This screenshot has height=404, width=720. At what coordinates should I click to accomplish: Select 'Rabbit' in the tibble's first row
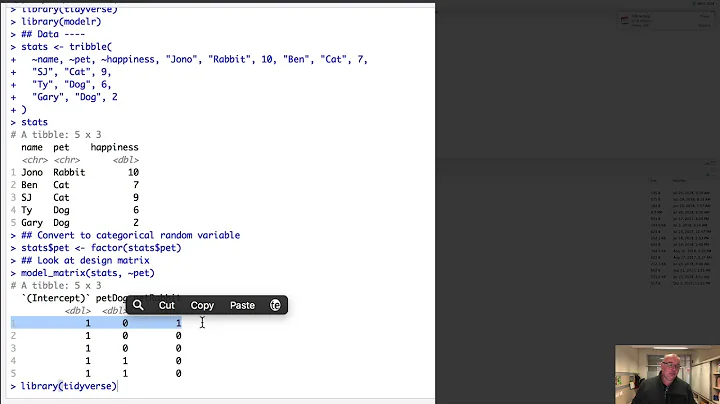click(69, 173)
